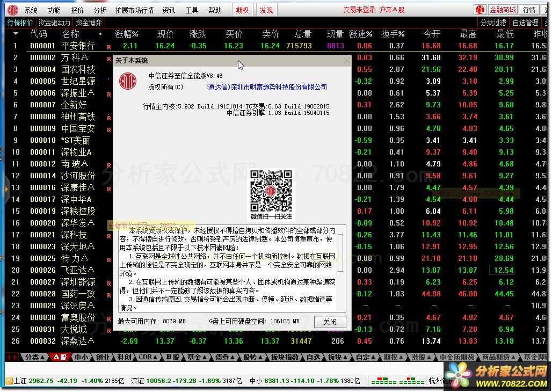Open the 系统 menu
The height and width of the screenshot is (392, 552).
click(31, 10)
